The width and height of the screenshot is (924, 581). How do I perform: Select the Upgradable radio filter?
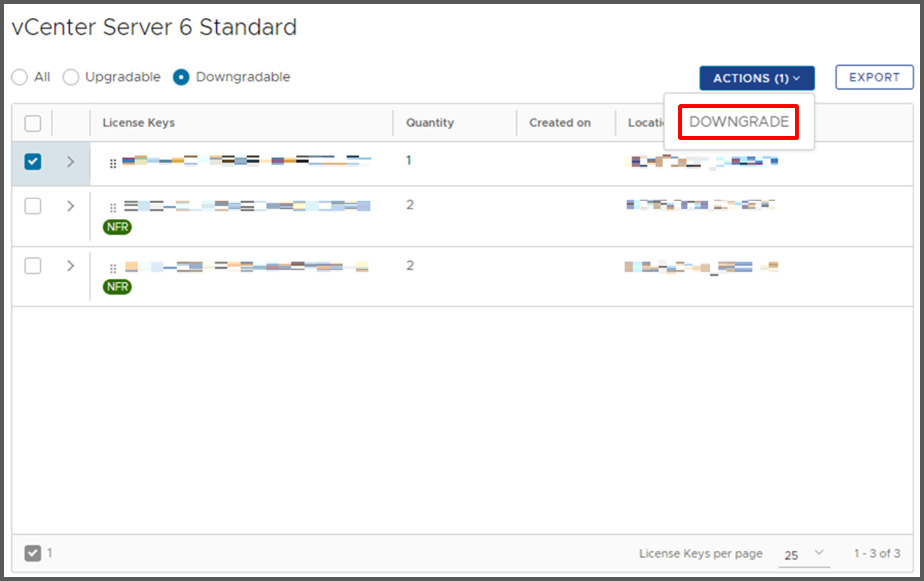click(71, 77)
